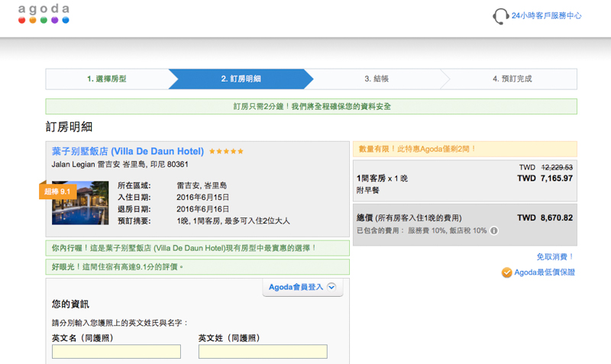Click the 1晚, 1間客房 booking summary value
Image resolution: width=611 pixels, height=364 pixels.
tap(233, 221)
